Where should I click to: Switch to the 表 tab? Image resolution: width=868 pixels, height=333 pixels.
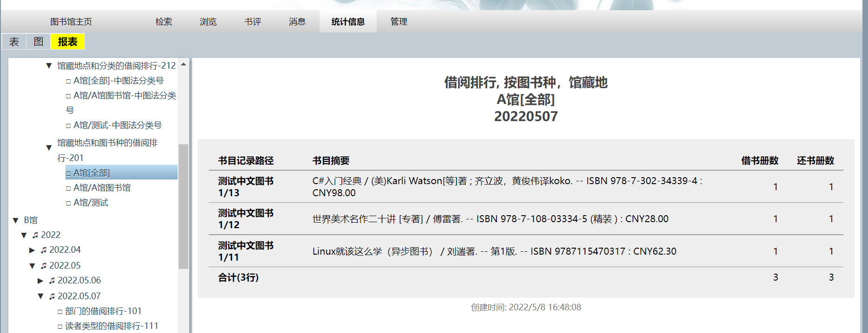pyautogui.click(x=14, y=42)
